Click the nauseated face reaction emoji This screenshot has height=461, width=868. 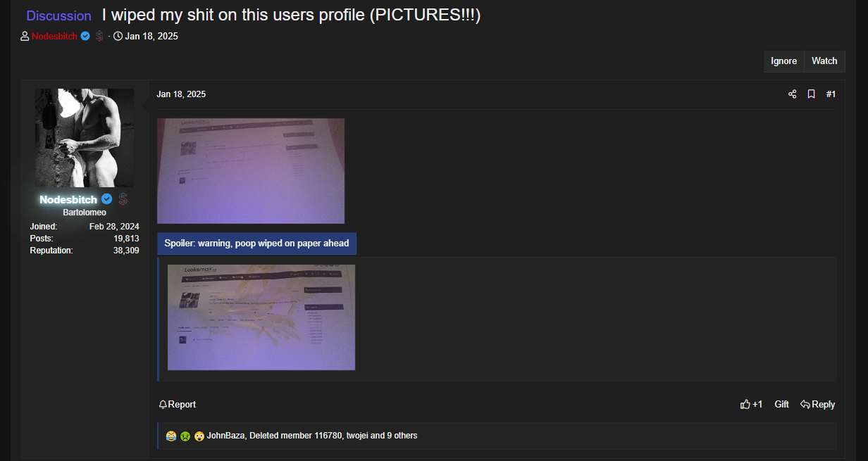[185, 436]
